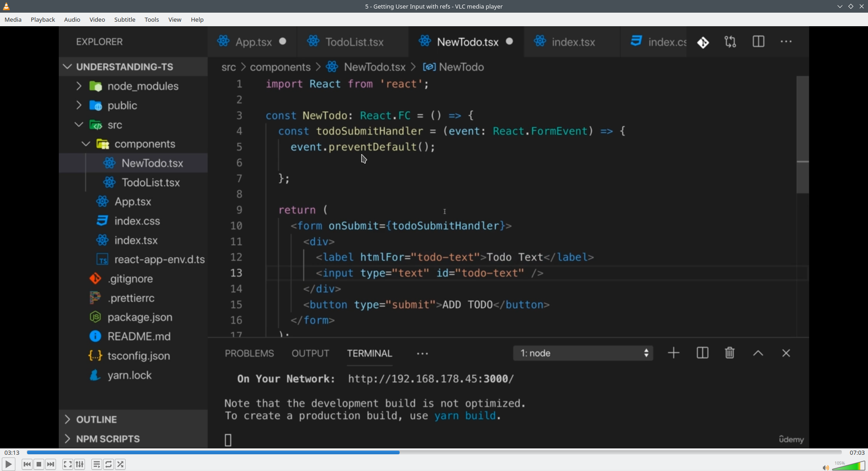Open App.tsx in the explorer
The image size is (868, 471).
click(x=133, y=202)
